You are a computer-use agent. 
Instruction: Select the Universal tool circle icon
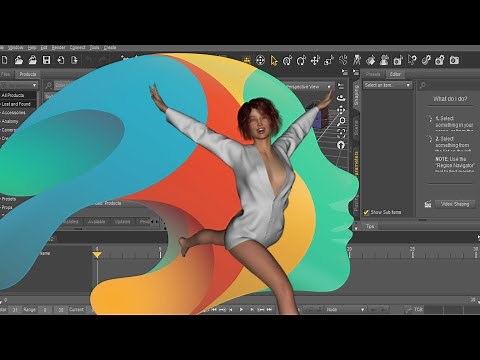tap(260, 60)
